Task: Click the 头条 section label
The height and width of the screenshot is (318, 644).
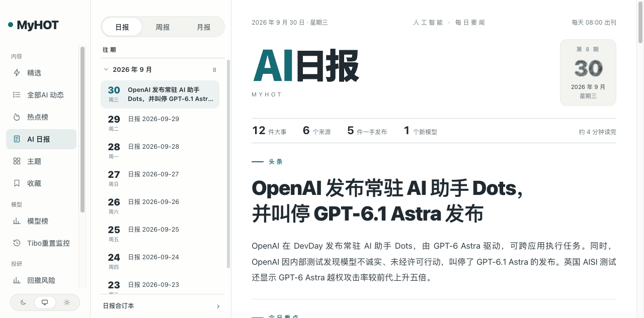Action: (x=276, y=162)
